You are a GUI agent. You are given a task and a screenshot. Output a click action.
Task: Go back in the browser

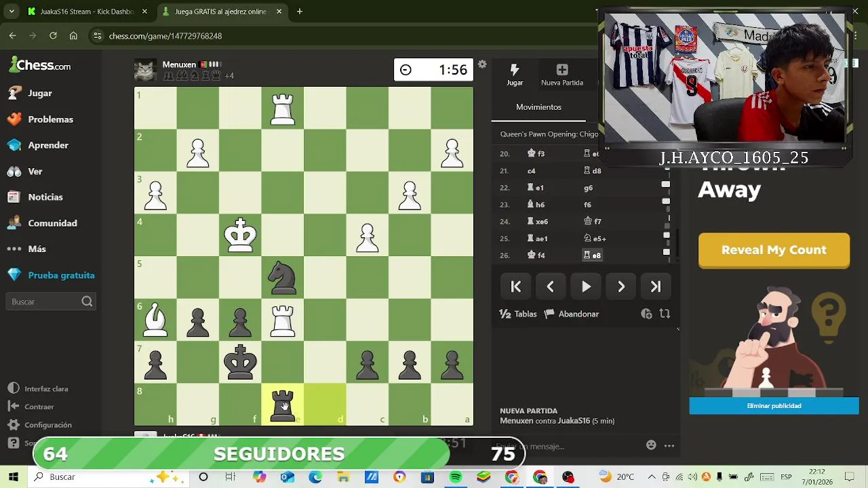coord(13,36)
